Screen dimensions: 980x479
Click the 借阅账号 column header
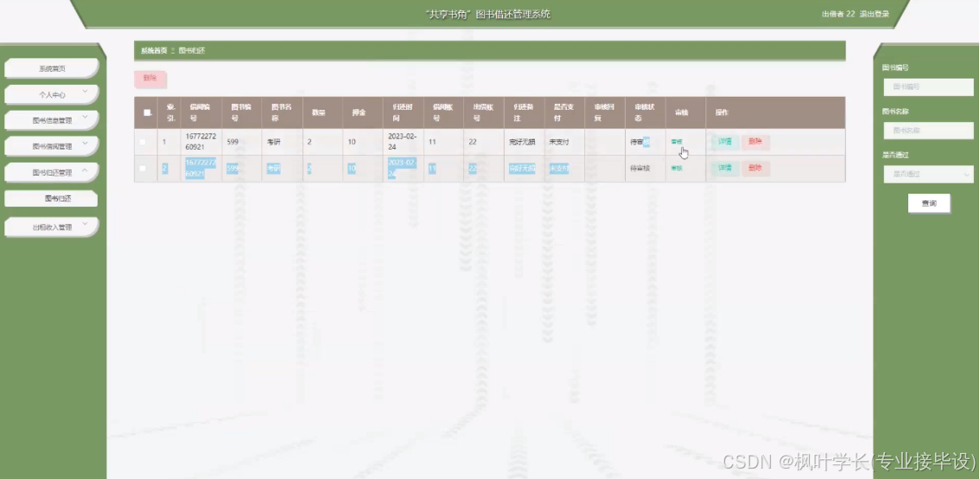click(443, 112)
